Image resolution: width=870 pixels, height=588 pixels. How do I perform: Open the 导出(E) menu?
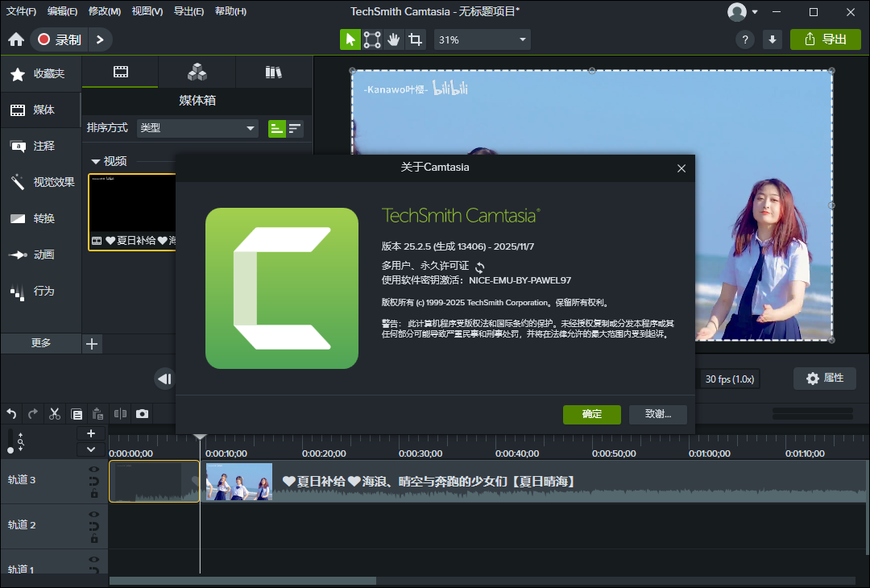[x=188, y=11]
